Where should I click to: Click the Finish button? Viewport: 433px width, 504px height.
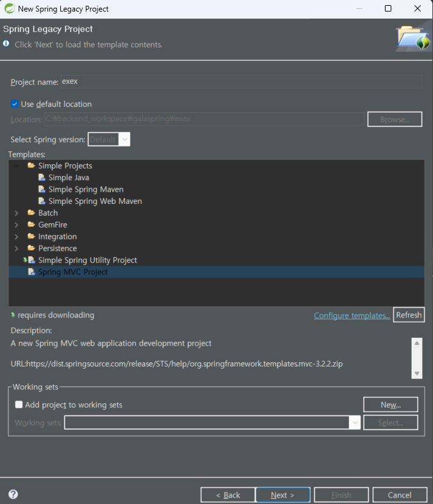pyautogui.click(x=341, y=494)
